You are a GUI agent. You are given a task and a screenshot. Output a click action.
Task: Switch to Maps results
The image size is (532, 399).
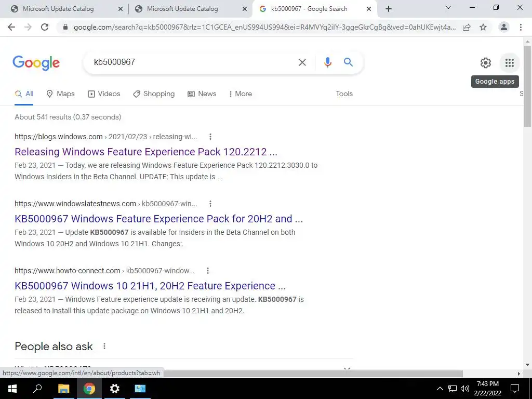click(x=60, y=94)
